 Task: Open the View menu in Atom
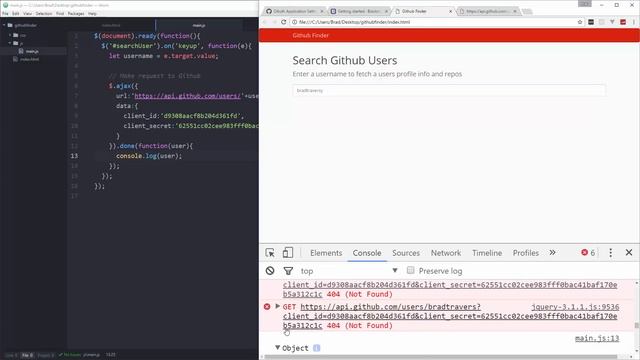27,13
